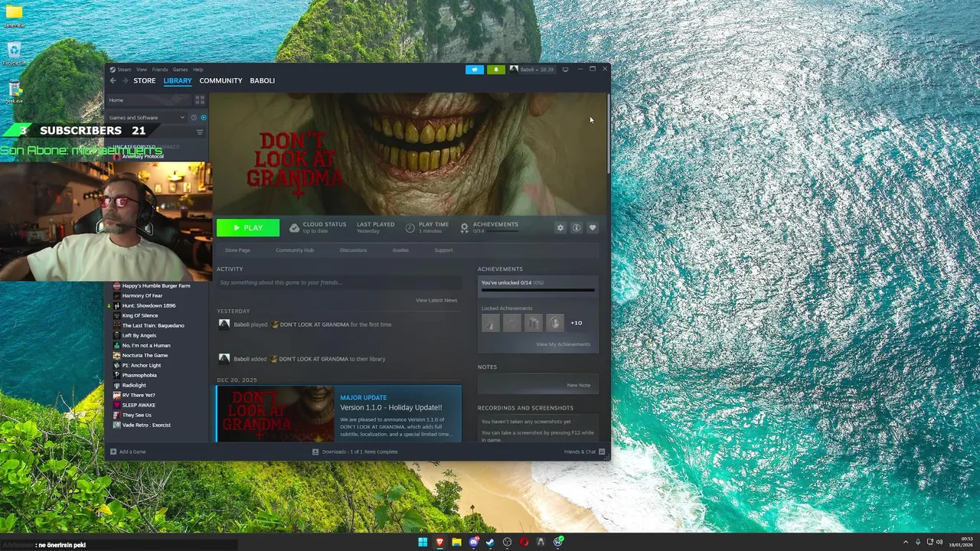The width and height of the screenshot is (980, 551).
Task: Open Discussions link
Action: click(353, 250)
